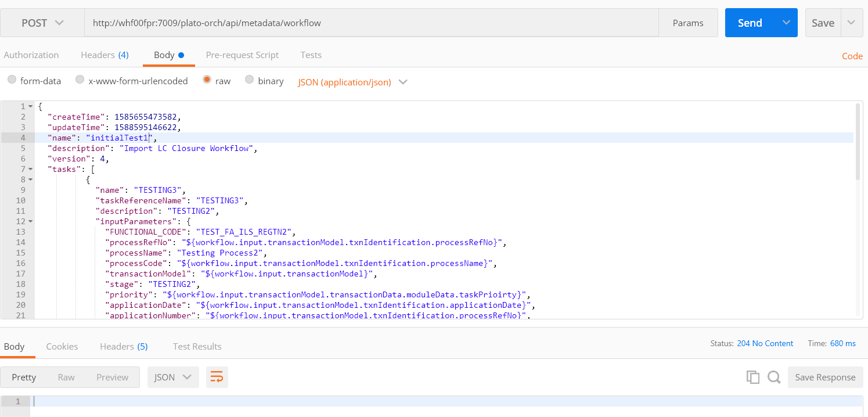The height and width of the screenshot is (417, 868).
Task: Expand the JSON (application/json) content type dropdown
Action: (352, 82)
